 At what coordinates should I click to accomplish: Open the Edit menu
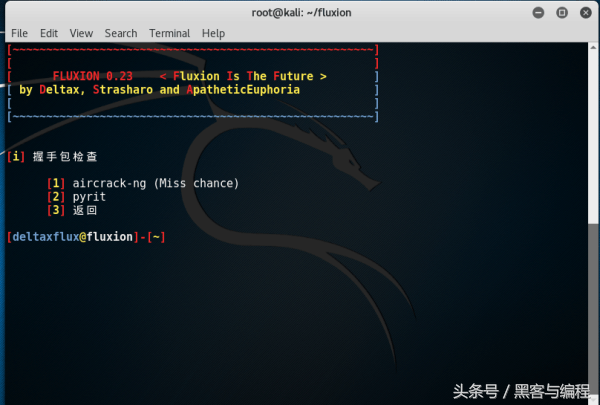[x=49, y=33]
